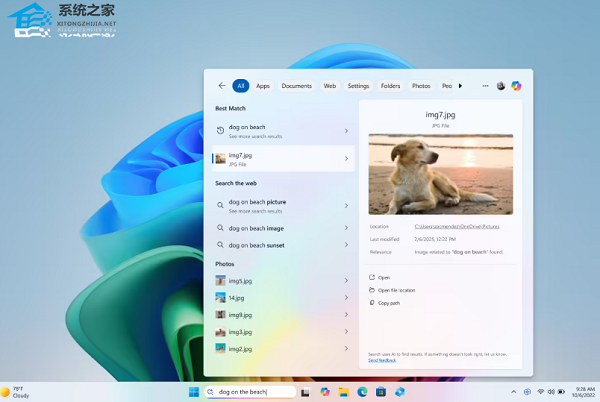Open the clock and date panel
The image size is (600, 402).
click(584, 392)
